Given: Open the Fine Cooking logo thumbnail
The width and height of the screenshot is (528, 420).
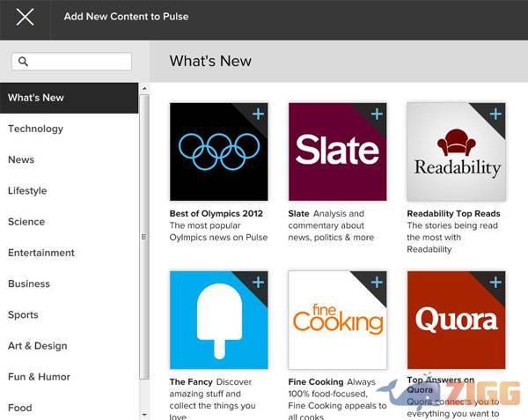Looking at the screenshot, I should coord(337,320).
